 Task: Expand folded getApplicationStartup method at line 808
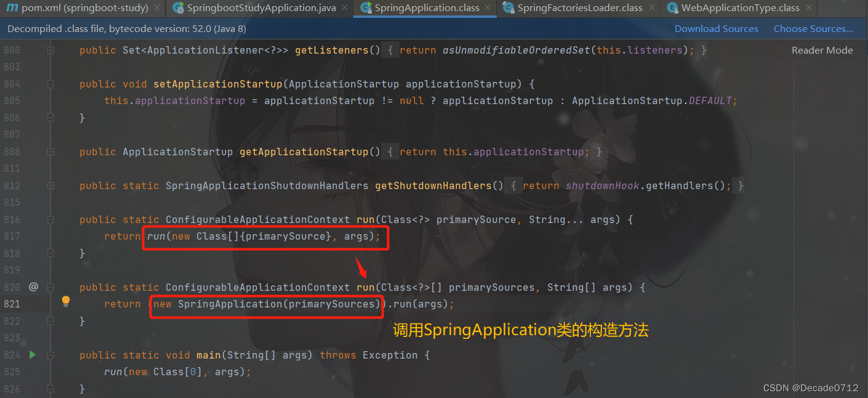(50, 152)
